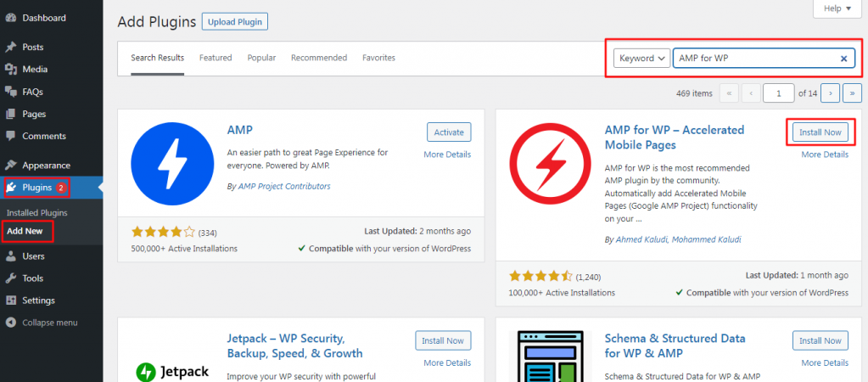Open Comments in the sidebar
The image size is (868, 382).
point(44,136)
